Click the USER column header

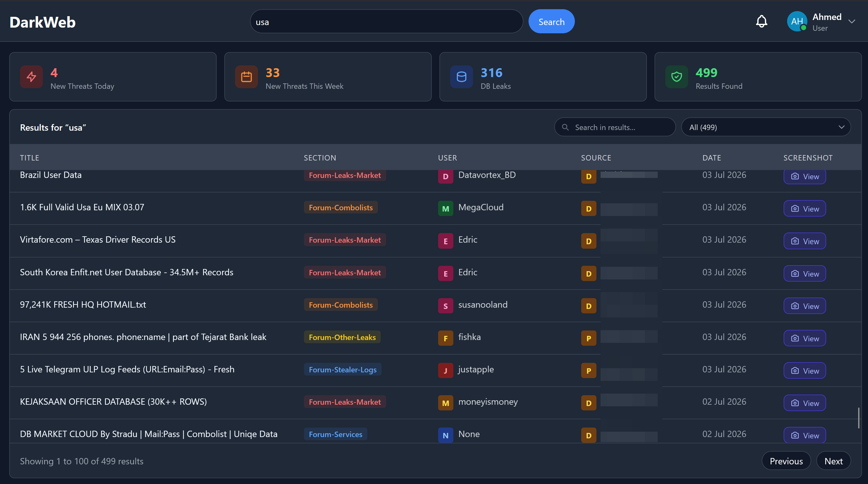click(x=447, y=158)
